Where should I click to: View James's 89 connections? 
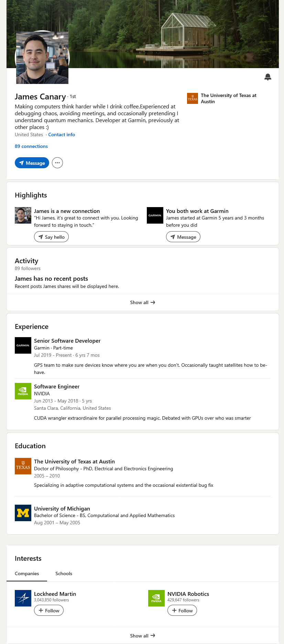(x=31, y=146)
